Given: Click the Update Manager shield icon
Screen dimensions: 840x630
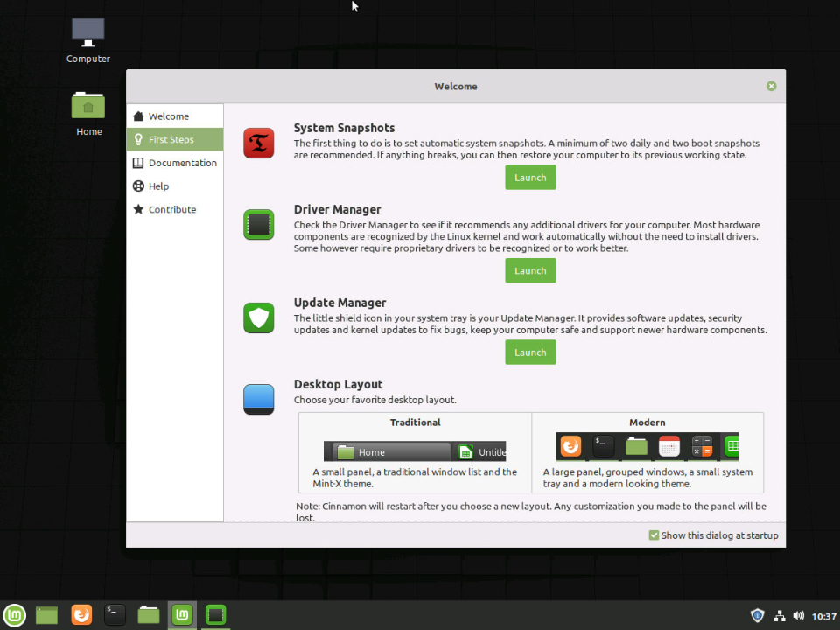Looking at the screenshot, I should point(259,318).
